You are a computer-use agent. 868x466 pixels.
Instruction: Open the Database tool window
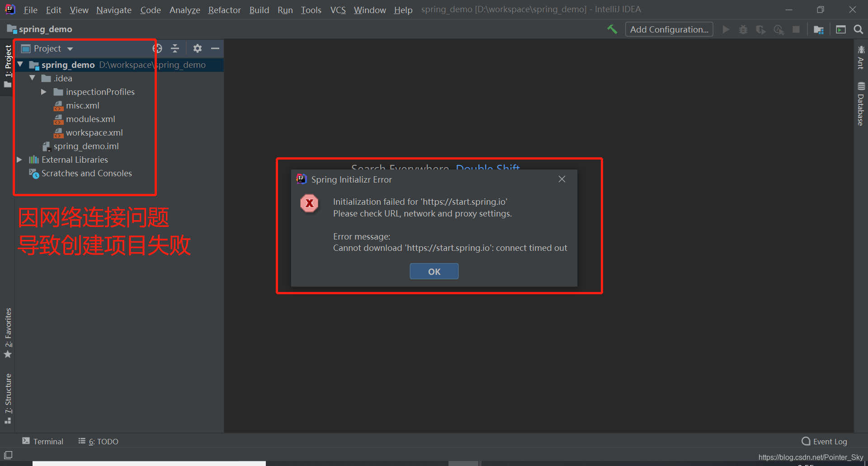[x=861, y=104]
